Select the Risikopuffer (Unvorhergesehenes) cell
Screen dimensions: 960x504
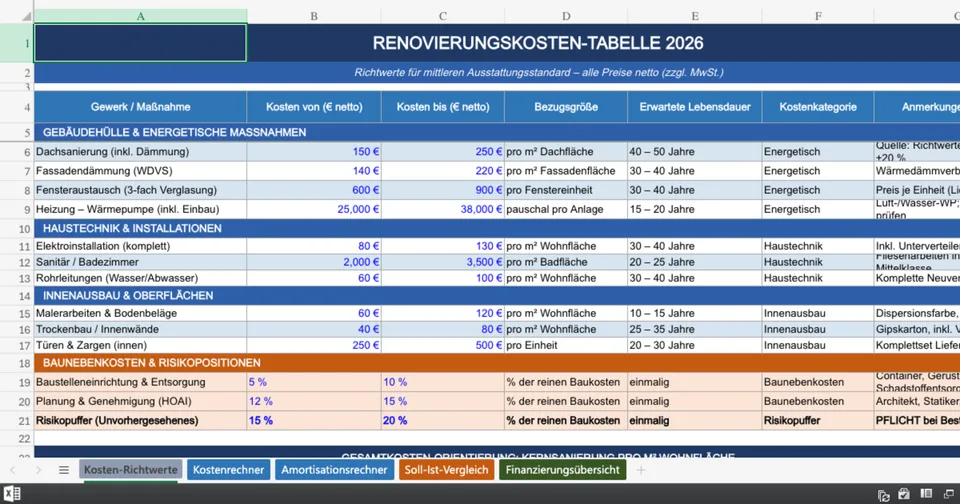pyautogui.click(x=140, y=421)
